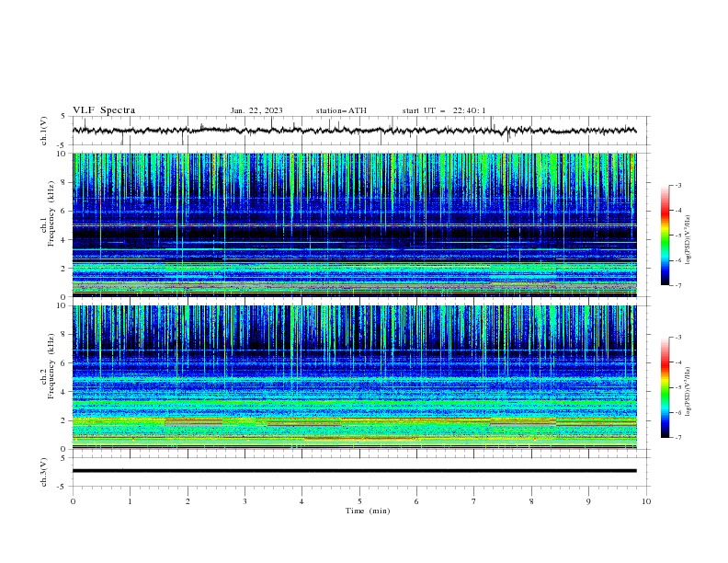Click ch.1 colorbar 'log(PSD)(V²/Hz)' label
The width and height of the screenshot is (728, 563).
tap(688, 240)
